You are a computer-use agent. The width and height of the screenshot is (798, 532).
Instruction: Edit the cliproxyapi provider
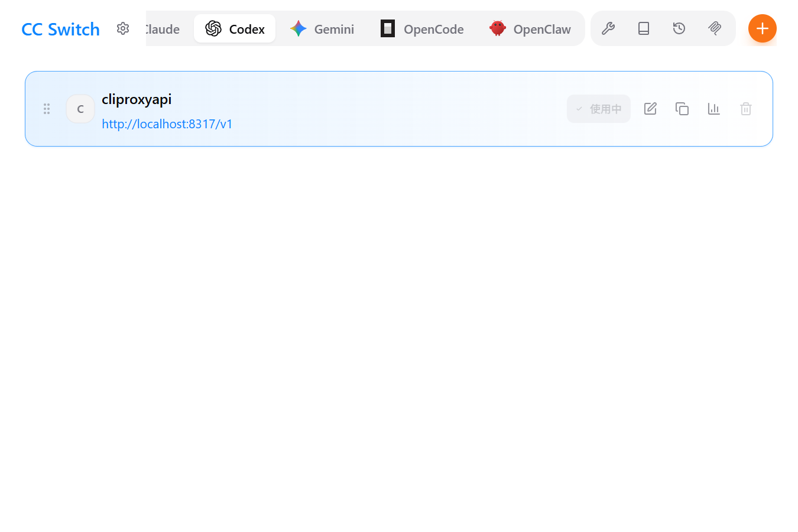[650, 109]
